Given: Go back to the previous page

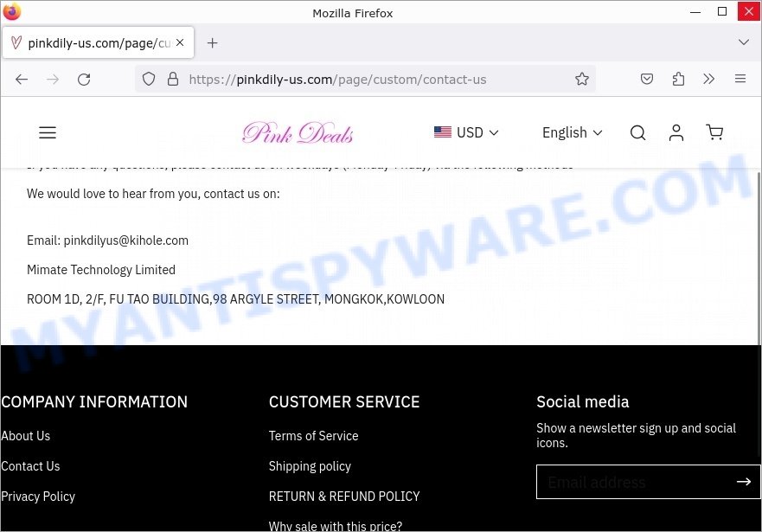Looking at the screenshot, I should coord(22,80).
